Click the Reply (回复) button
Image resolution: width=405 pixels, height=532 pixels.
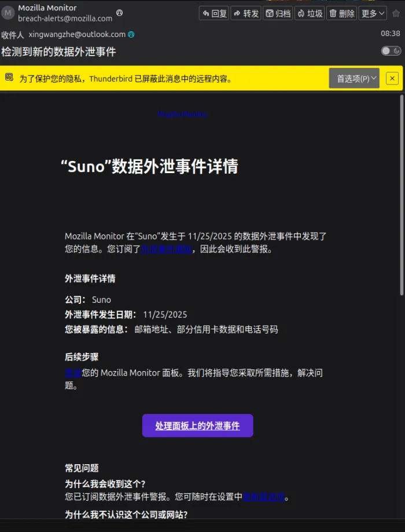(214, 13)
